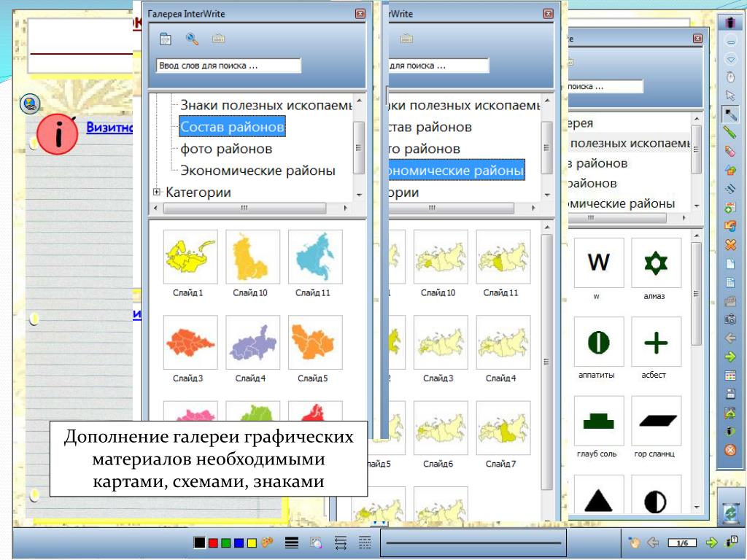This screenshot has height=560, width=747.
Task: Click the orange X clear icon
Action: (730, 245)
